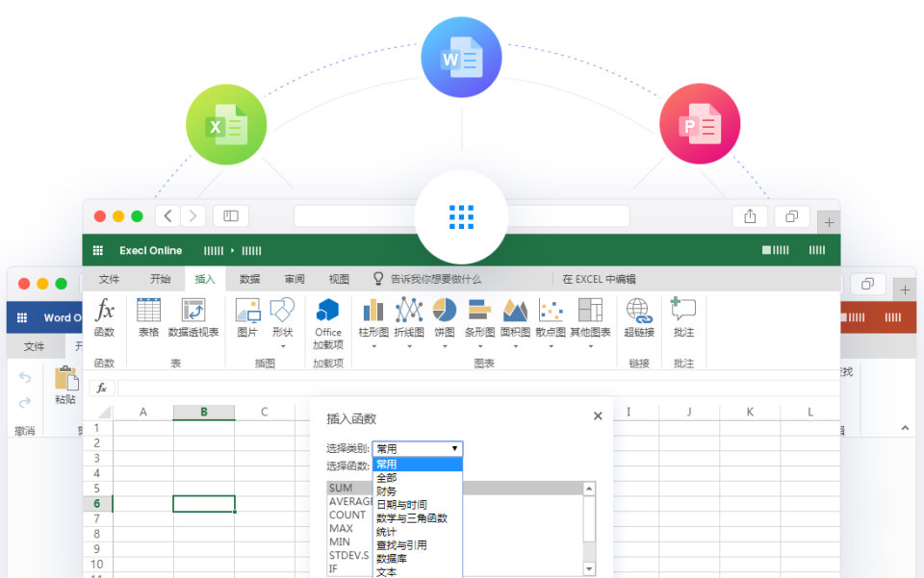Select MIN in function list

tap(340, 542)
